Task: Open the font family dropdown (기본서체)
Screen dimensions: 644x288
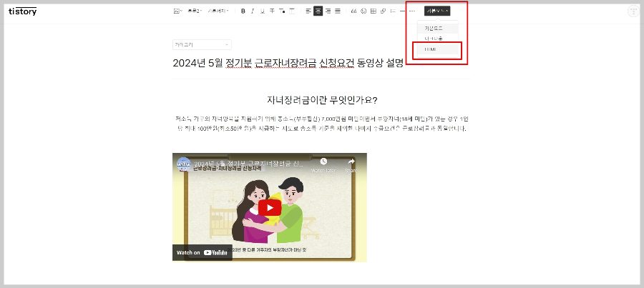Action: tap(218, 11)
